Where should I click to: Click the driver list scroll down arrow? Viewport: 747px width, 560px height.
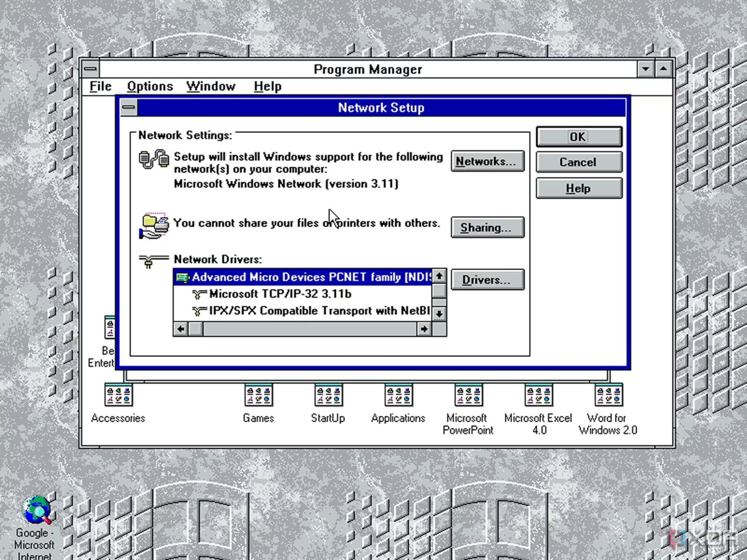(439, 314)
